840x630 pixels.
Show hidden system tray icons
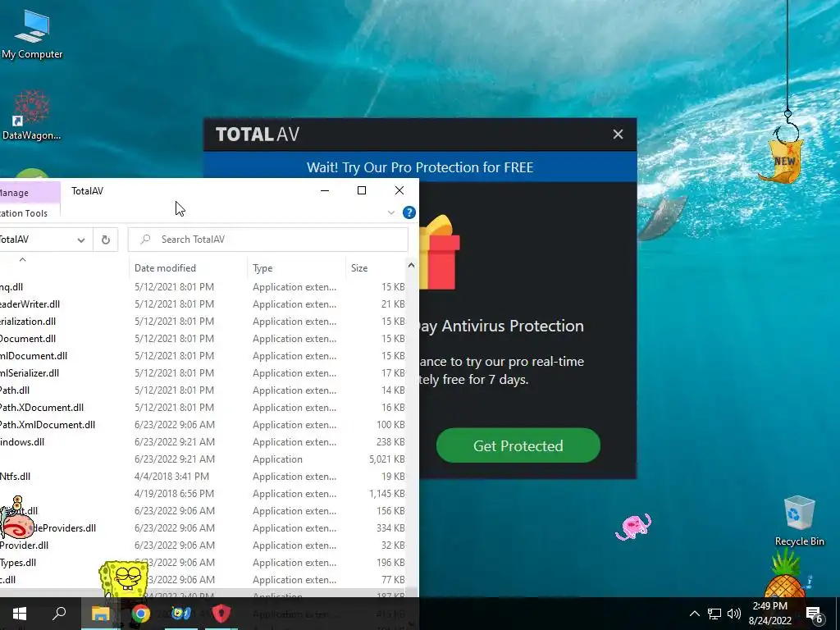coord(694,614)
